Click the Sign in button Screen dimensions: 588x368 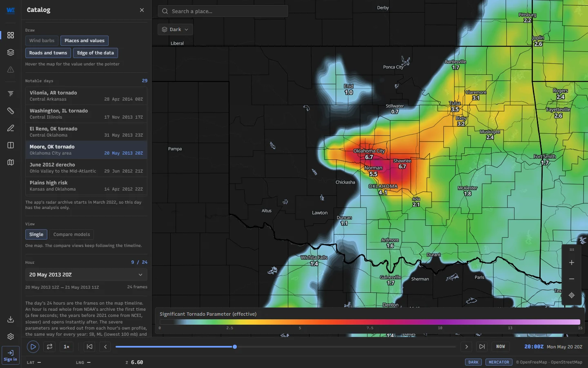coord(11,355)
